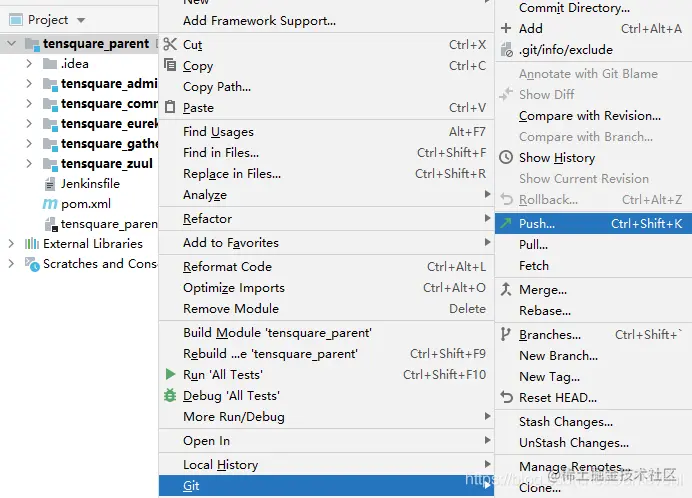Select Fetch in Git submenu
The width and height of the screenshot is (692, 498).
pos(593,266)
